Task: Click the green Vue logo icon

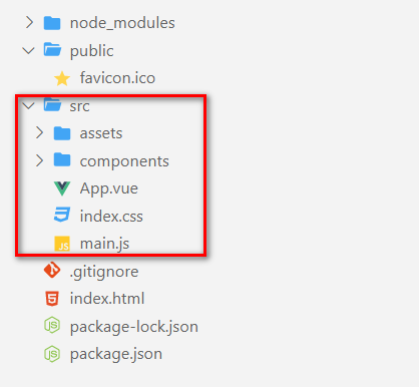Action: (x=62, y=189)
